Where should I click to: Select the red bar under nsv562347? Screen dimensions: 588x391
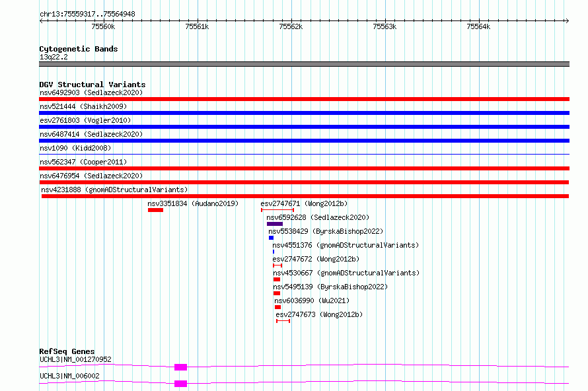304,168
